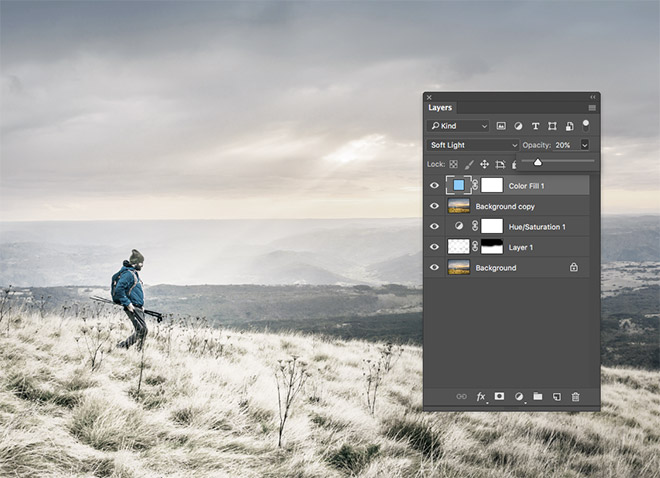
Task: Select the Layers panel tab
Action: (x=440, y=107)
